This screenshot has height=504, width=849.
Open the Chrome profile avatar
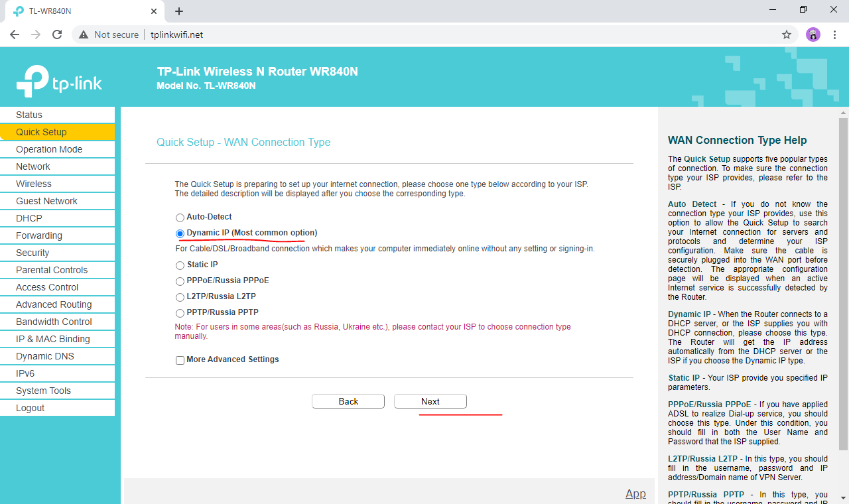point(813,34)
